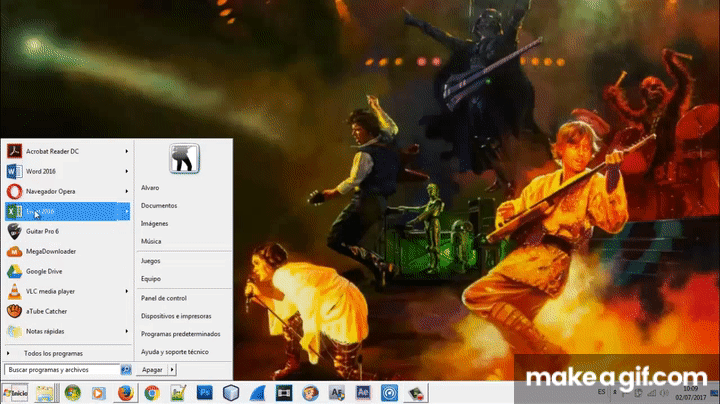Launch Word 2016 from the Start menu

coord(68,171)
